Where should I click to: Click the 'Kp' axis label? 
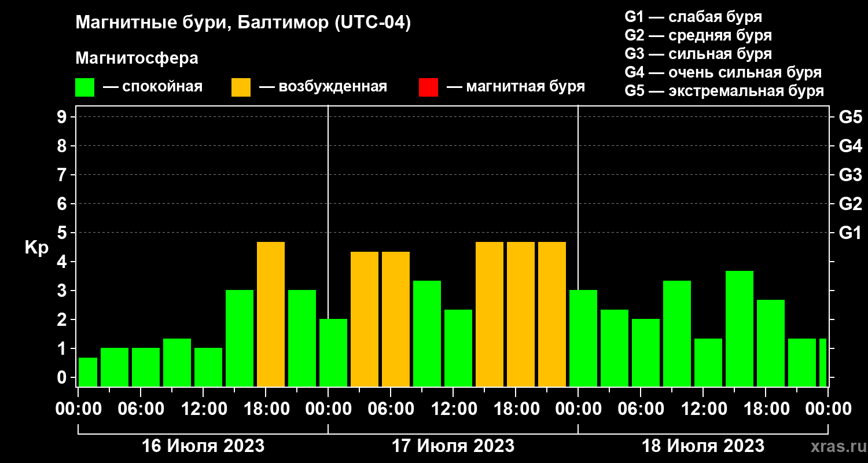click(36, 247)
